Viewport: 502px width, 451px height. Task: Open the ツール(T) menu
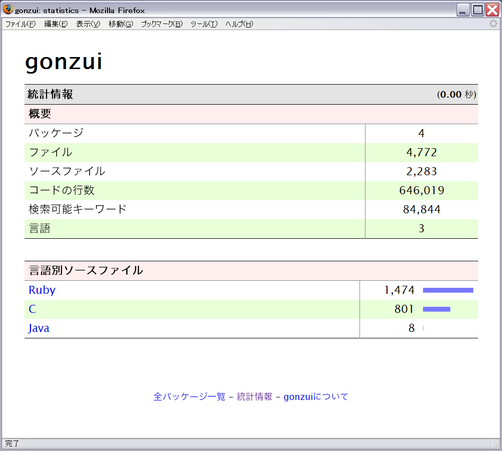pyautogui.click(x=204, y=24)
